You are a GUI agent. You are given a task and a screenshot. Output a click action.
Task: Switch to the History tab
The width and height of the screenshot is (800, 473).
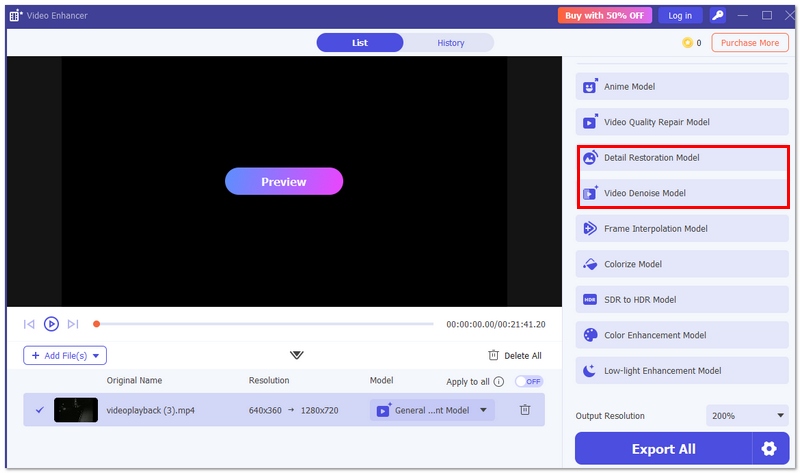point(450,43)
